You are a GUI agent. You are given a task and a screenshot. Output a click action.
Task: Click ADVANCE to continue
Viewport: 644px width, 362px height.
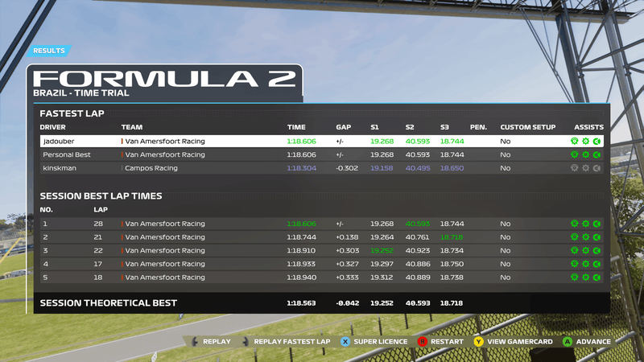pos(587,341)
